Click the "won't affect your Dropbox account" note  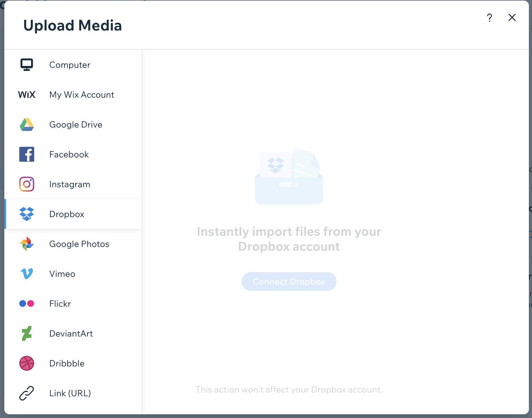pyautogui.click(x=289, y=390)
